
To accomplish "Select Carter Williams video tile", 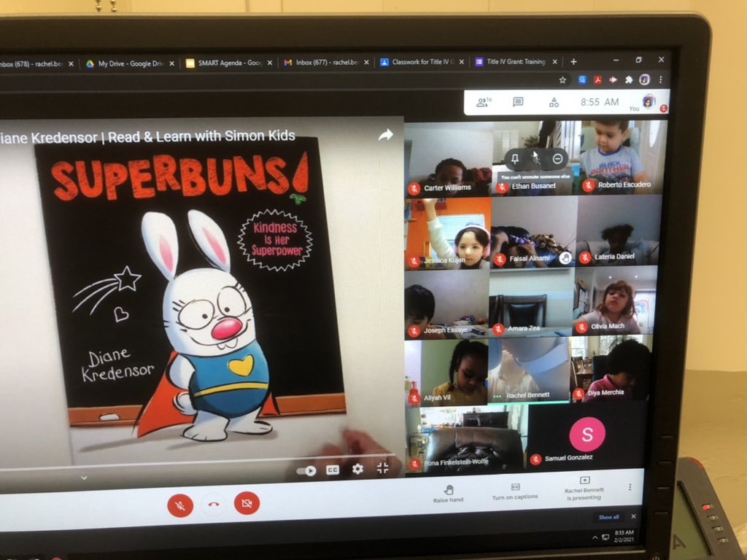I will click(449, 158).
